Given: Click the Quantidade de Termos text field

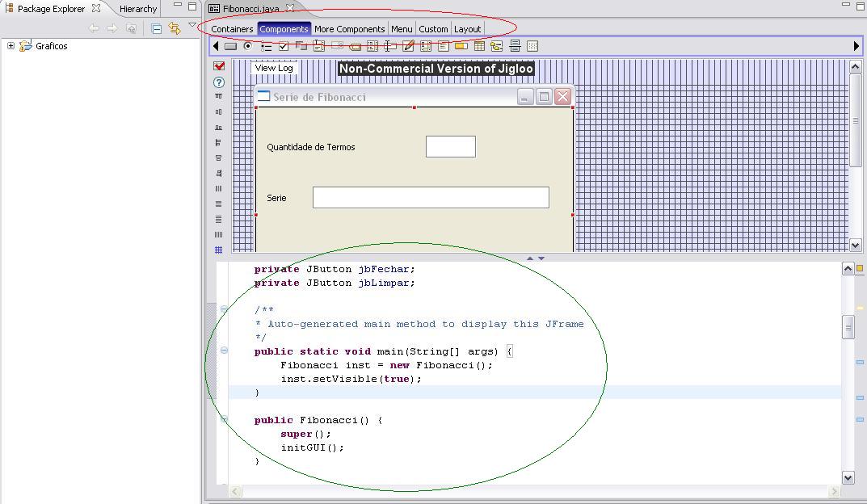Looking at the screenshot, I should click(450, 146).
